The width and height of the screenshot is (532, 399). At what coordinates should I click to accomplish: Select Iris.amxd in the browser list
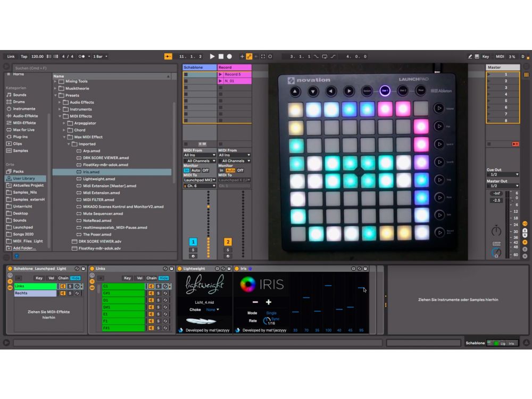pos(91,172)
